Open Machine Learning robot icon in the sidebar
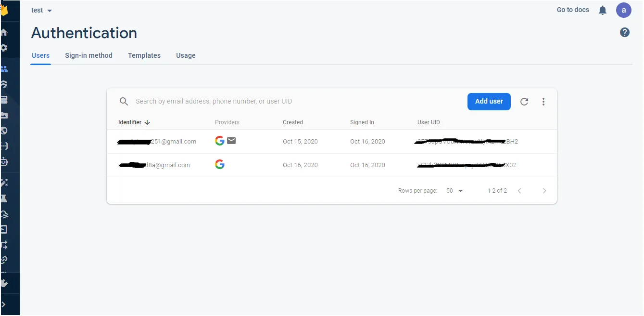This screenshot has height=316, width=644. (4, 161)
